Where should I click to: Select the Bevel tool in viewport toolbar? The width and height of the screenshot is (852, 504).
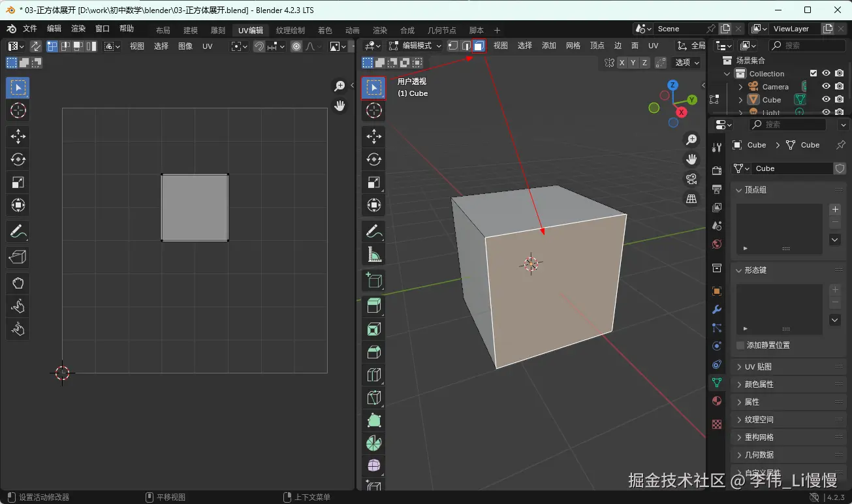(373, 352)
